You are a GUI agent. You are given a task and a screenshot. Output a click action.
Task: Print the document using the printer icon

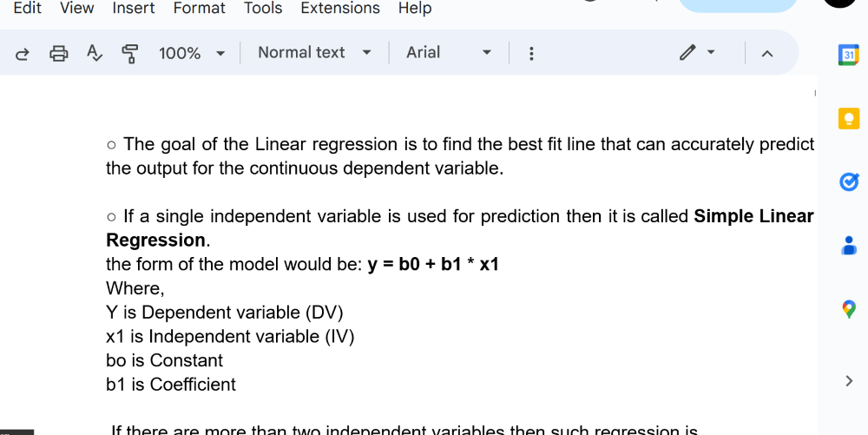tap(59, 54)
